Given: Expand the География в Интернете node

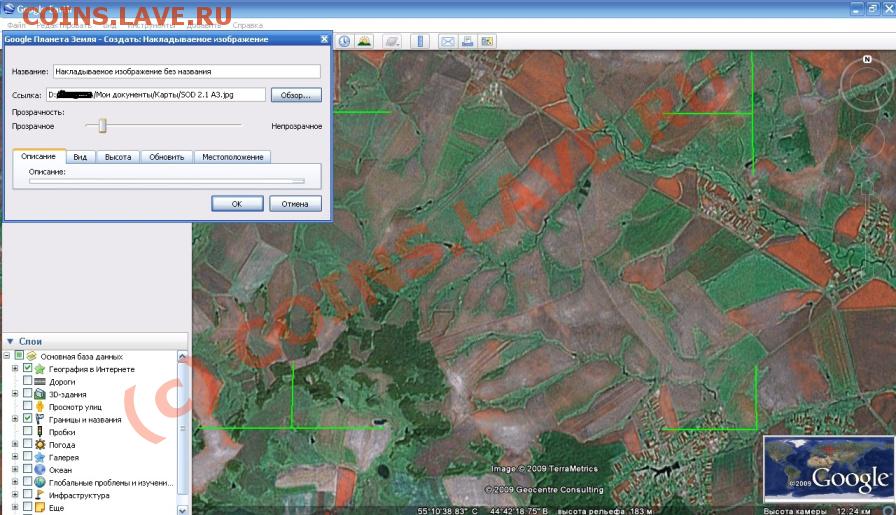Looking at the screenshot, I should (15, 369).
